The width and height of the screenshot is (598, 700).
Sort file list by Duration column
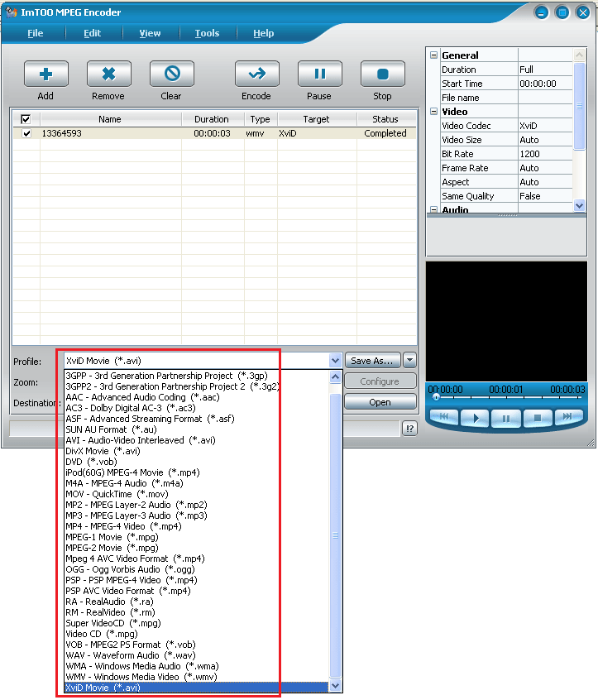coord(213,119)
